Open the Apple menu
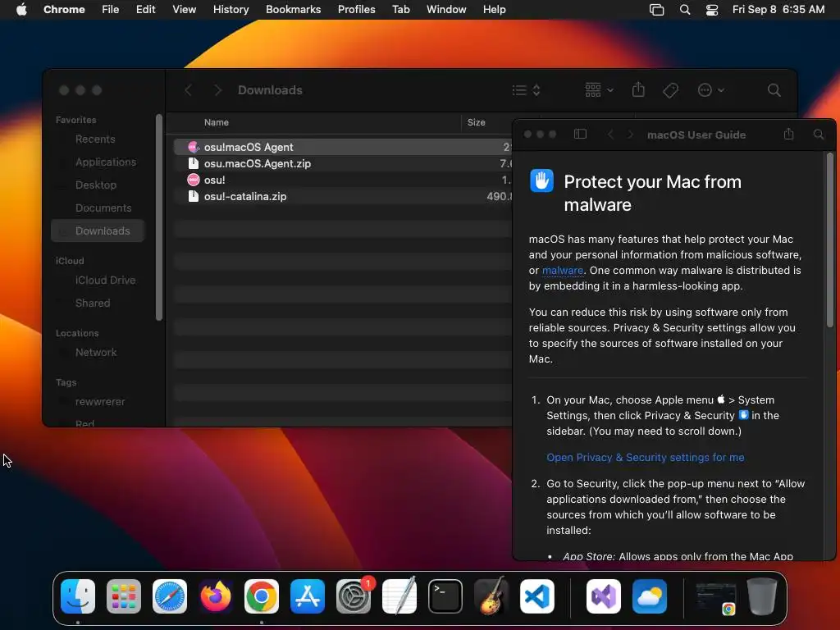The height and width of the screenshot is (630, 840). (x=21, y=9)
